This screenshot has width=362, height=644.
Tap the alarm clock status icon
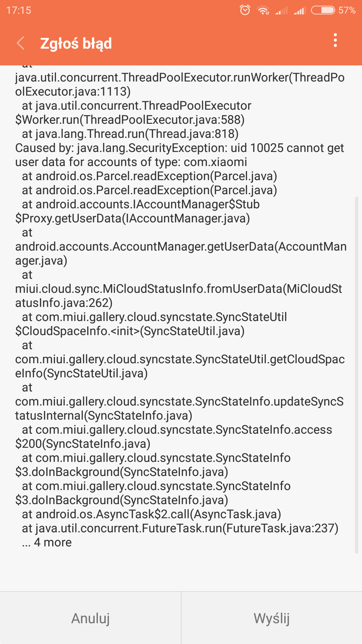(x=245, y=10)
